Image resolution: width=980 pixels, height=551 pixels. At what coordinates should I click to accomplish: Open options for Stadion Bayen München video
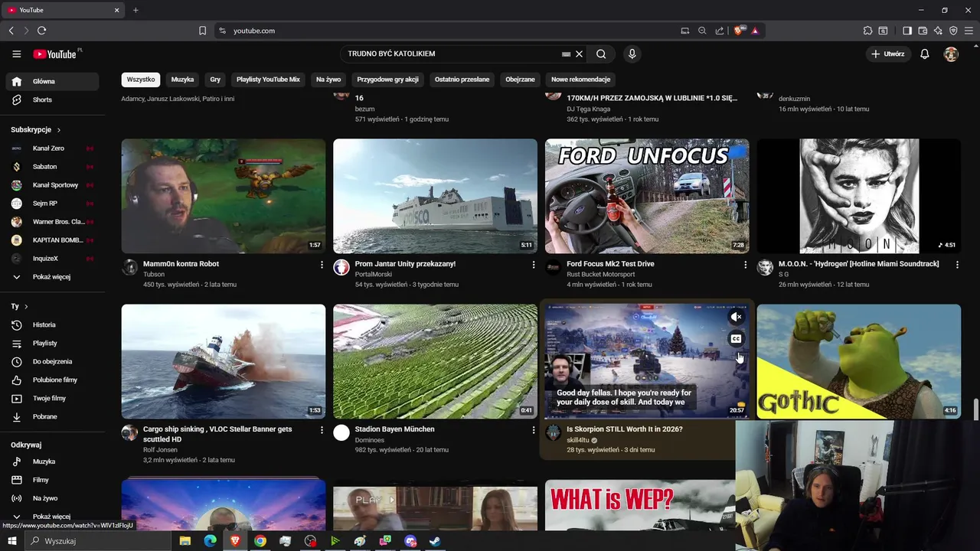[x=534, y=430]
